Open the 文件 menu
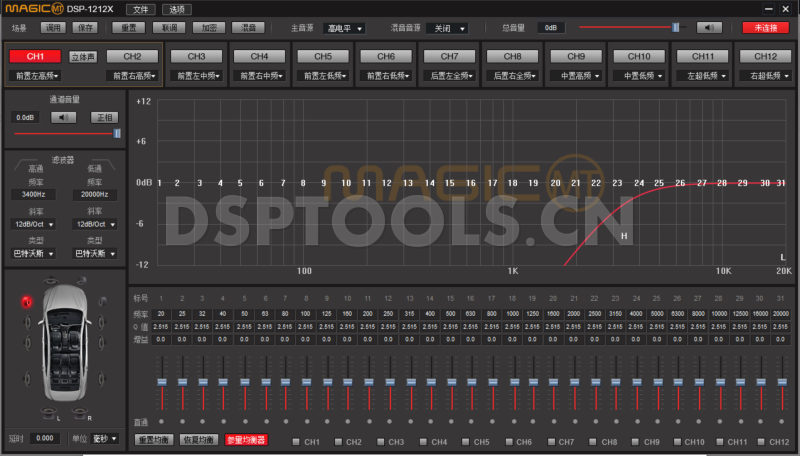800x456 pixels. coord(141,9)
